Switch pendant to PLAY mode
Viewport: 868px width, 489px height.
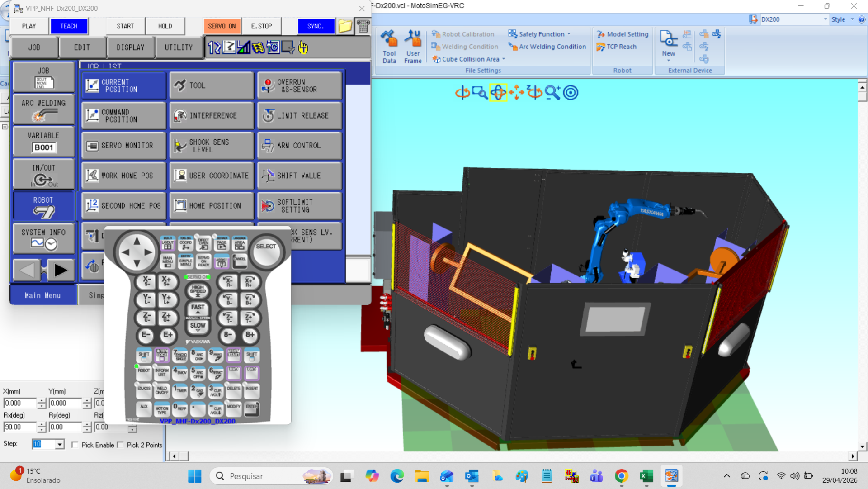(x=29, y=26)
